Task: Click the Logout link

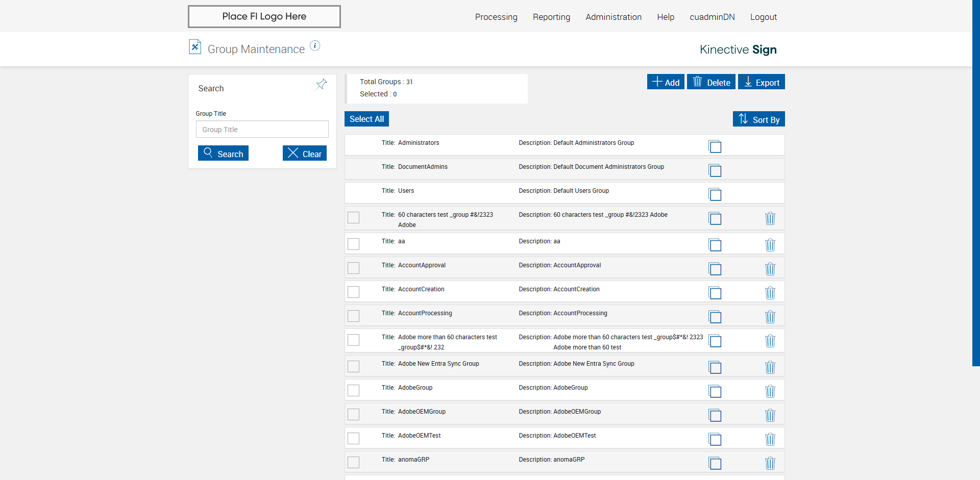Action: [x=763, y=17]
